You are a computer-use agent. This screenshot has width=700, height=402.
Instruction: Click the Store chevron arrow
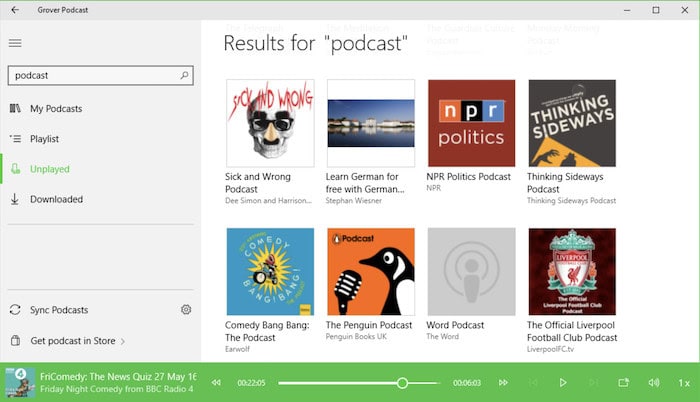pos(122,341)
